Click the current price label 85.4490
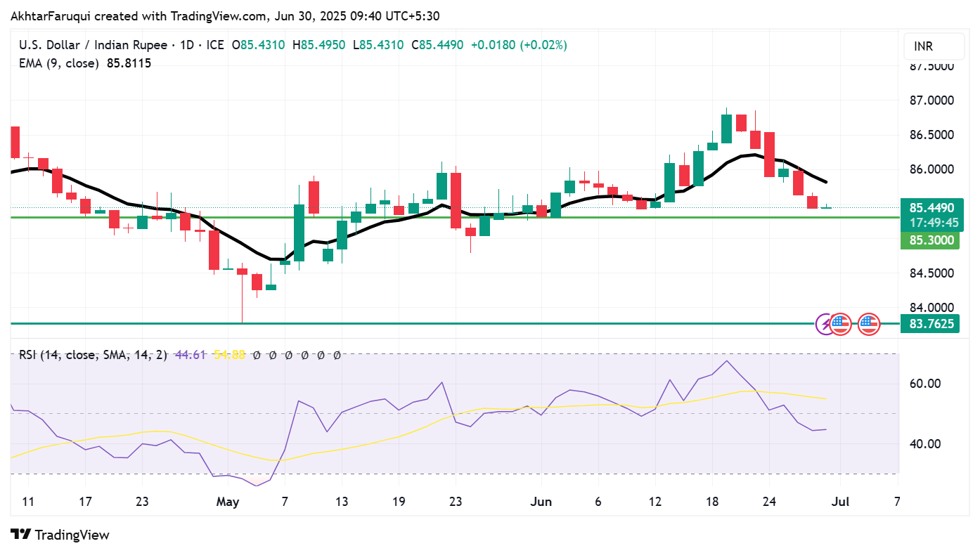This screenshot has width=980, height=553. coord(931,208)
